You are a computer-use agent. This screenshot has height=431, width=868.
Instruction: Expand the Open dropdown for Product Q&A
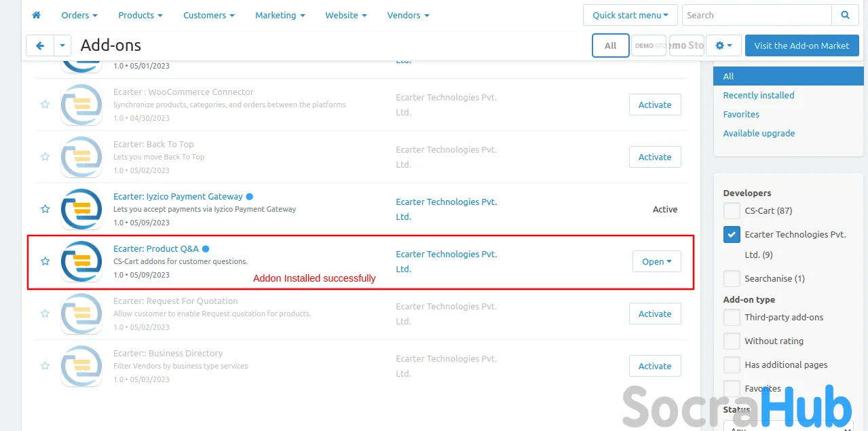(x=656, y=261)
